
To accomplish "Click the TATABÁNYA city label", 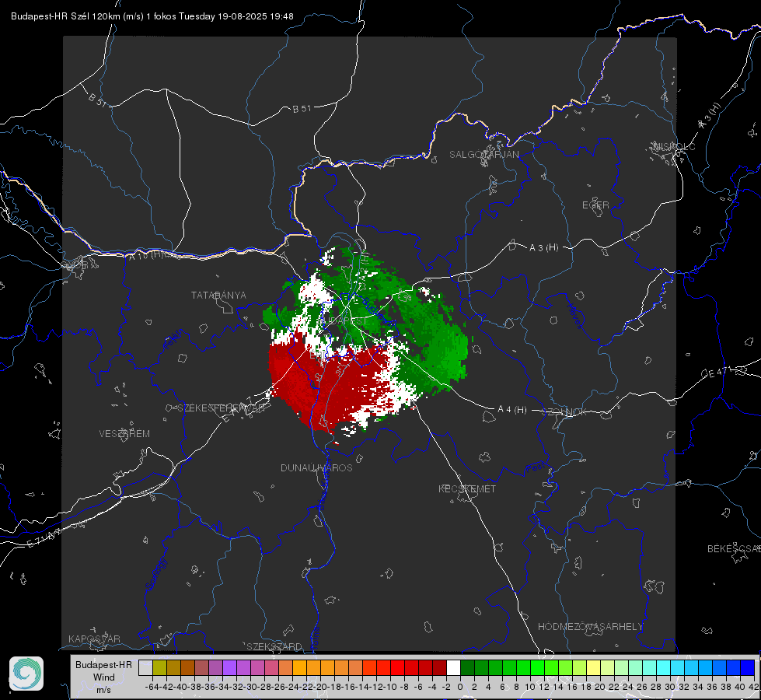I will (x=218, y=295).
